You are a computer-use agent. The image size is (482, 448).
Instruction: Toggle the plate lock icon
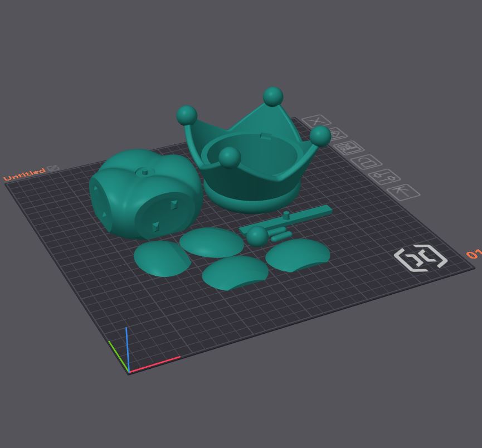(x=366, y=162)
